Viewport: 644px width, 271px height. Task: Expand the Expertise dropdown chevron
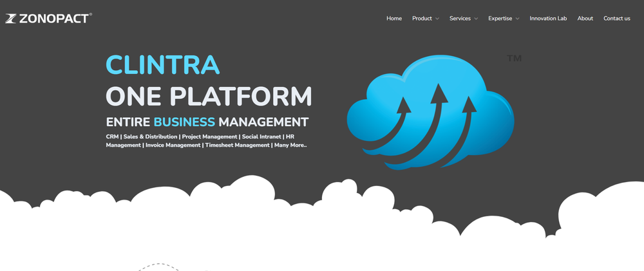pos(518,19)
